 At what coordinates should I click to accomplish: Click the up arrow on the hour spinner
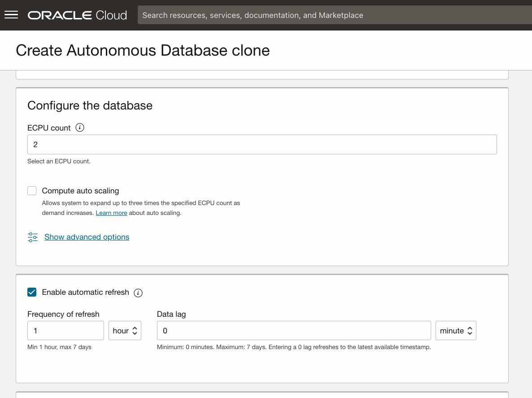(134, 328)
